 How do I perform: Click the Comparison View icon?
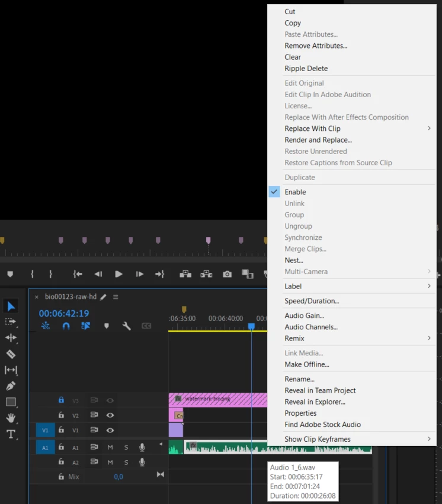click(248, 274)
